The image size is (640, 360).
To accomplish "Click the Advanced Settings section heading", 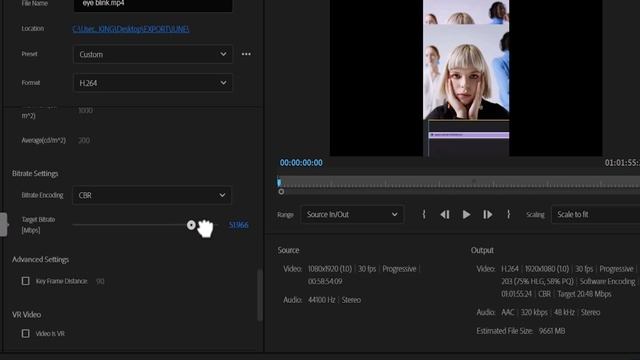I will click(40, 260).
